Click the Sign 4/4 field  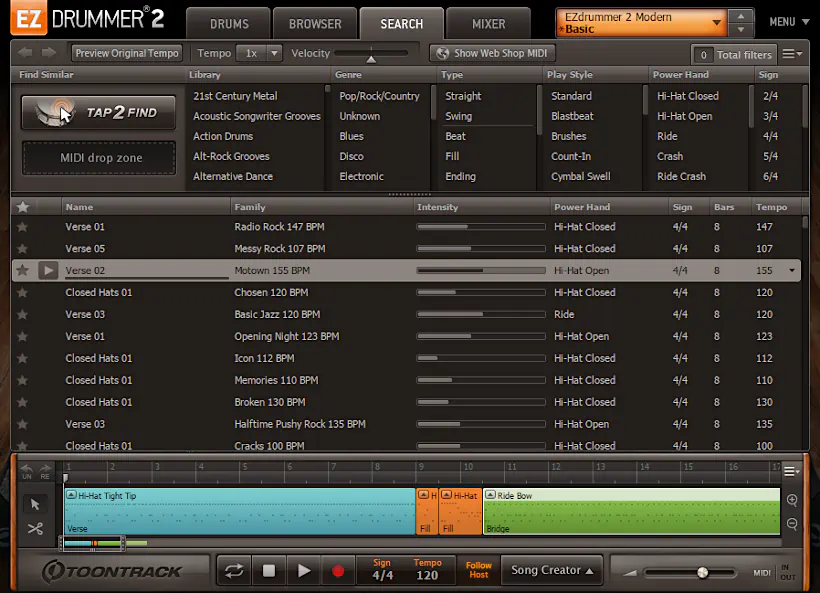(382, 571)
